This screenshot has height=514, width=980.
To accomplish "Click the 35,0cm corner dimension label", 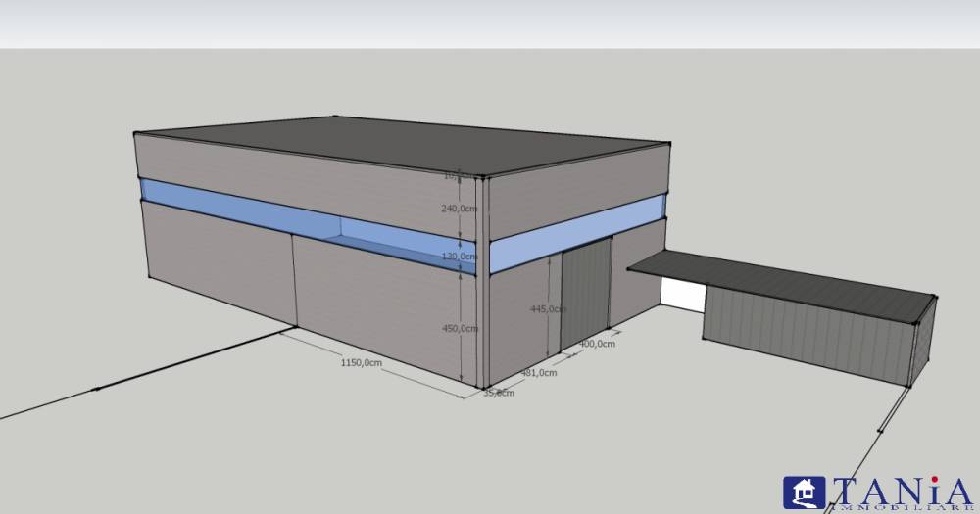I will 499,393.
